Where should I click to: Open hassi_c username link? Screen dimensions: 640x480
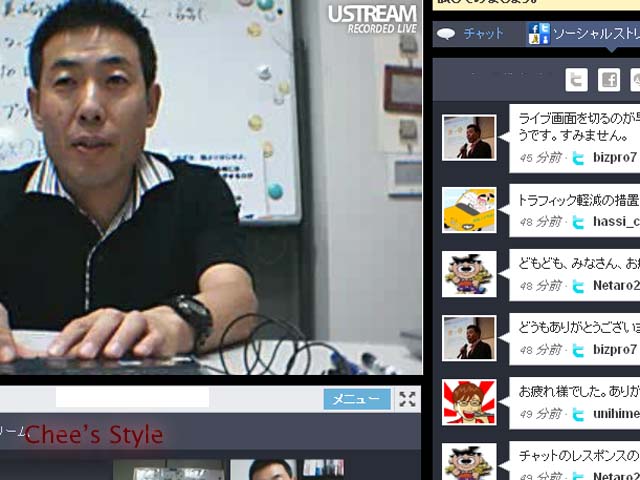click(x=615, y=222)
